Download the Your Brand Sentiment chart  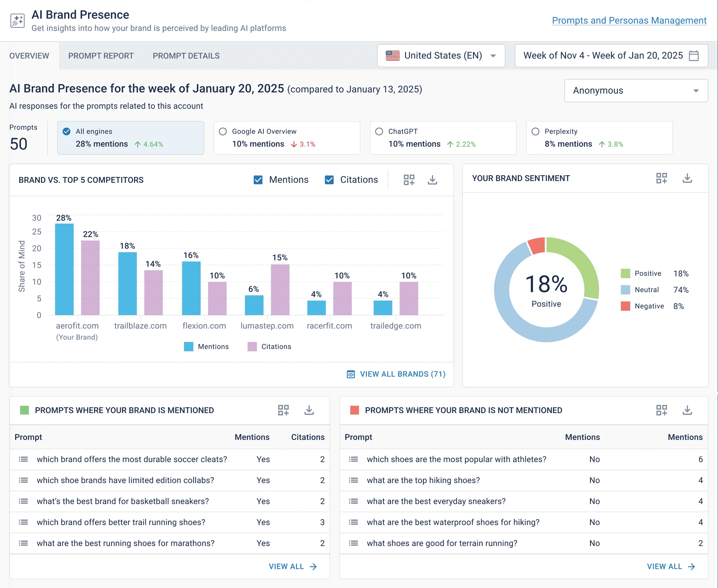tap(687, 178)
